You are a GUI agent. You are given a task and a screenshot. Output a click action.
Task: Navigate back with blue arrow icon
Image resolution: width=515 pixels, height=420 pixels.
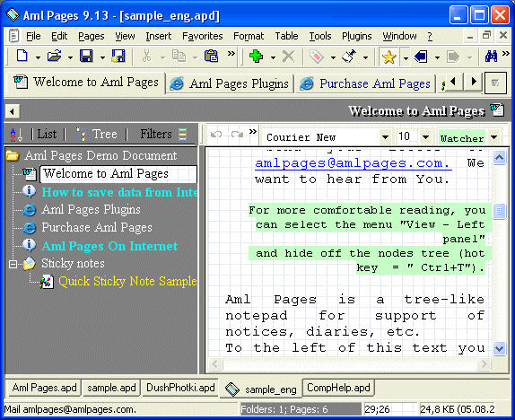pos(421,57)
